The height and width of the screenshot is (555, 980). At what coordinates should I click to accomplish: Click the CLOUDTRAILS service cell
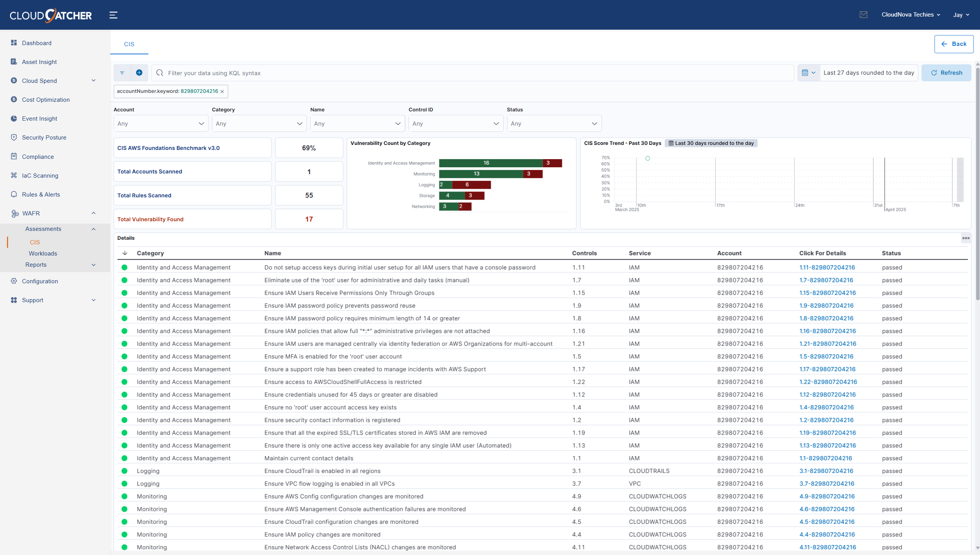649,471
